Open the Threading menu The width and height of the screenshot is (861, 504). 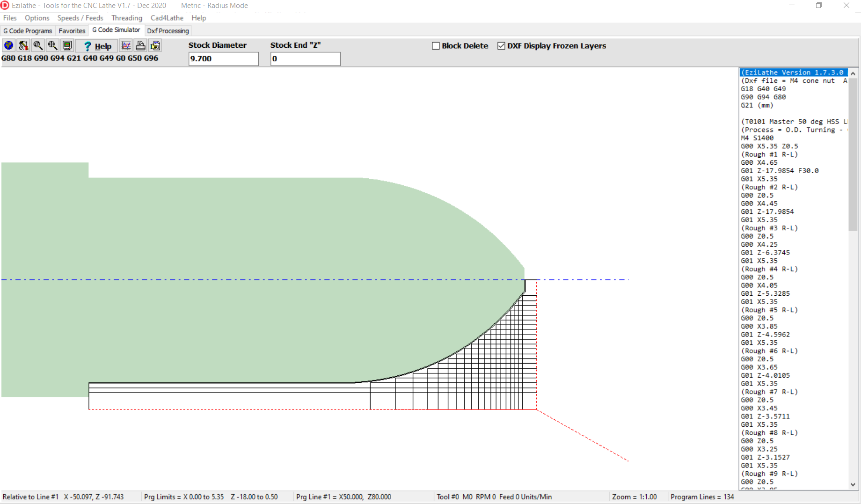pyautogui.click(x=127, y=18)
